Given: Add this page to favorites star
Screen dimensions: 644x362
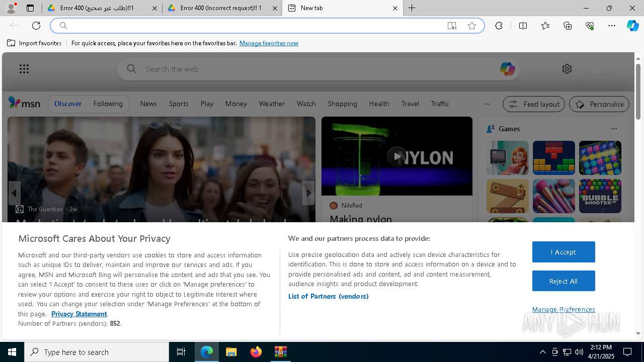Looking at the screenshot, I should click(472, 26).
